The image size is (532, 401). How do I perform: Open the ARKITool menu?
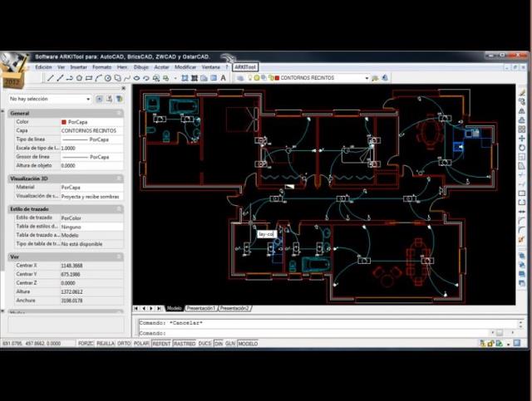coord(245,67)
